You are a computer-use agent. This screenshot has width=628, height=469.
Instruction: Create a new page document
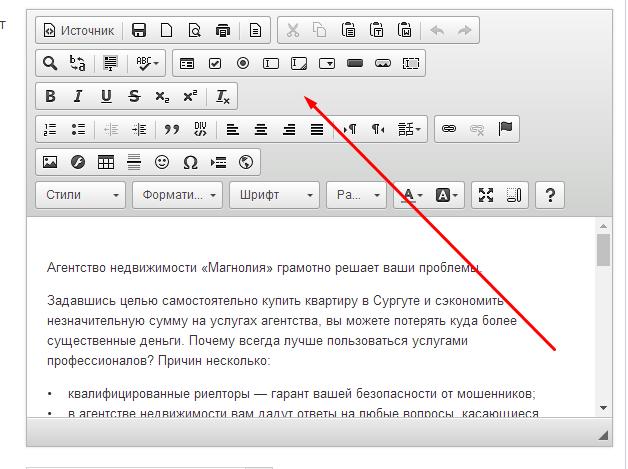[166, 30]
